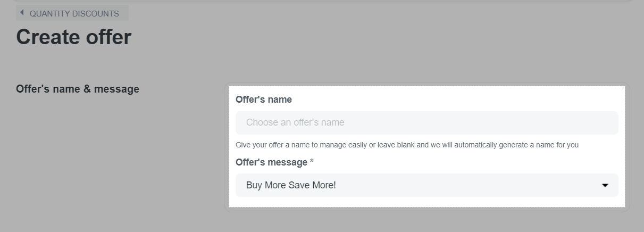Click the 'Choose an offer's name' placeholder
Viewport: 644px width, 232px height.
295,122
